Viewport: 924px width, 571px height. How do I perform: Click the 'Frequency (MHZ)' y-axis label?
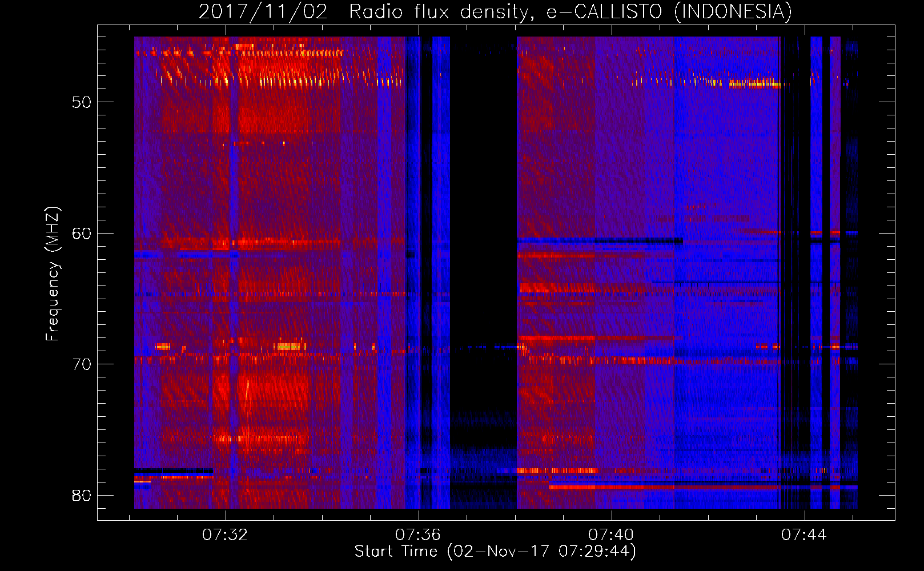[52, 274]
